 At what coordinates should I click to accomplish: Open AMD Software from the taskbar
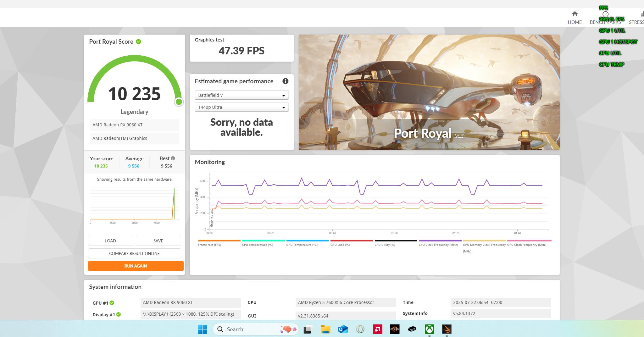pos(377,329)
